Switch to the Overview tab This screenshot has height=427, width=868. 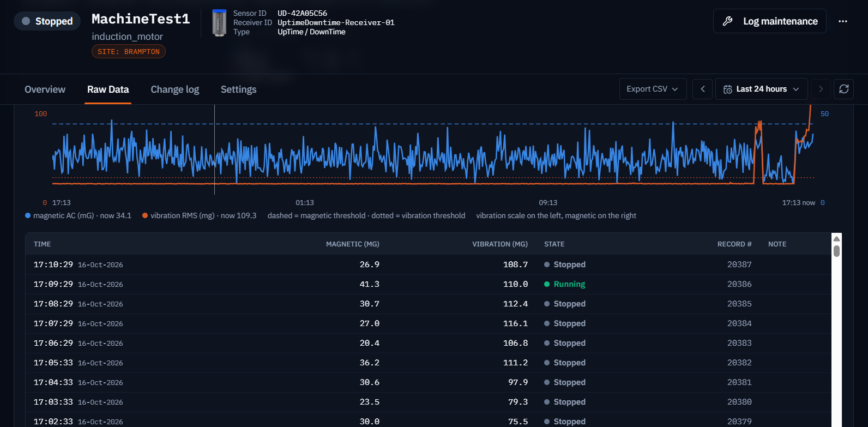click(45, 89)
